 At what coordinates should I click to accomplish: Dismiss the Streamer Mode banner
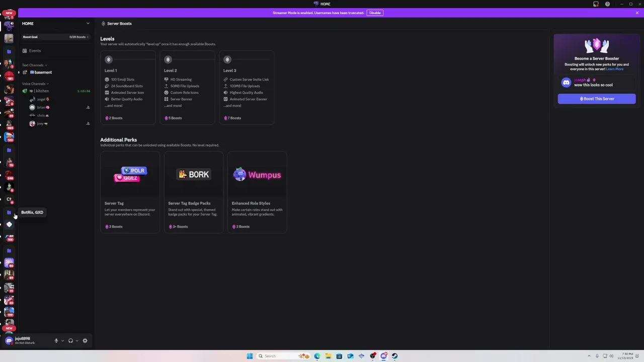click(x=637, y=13)
